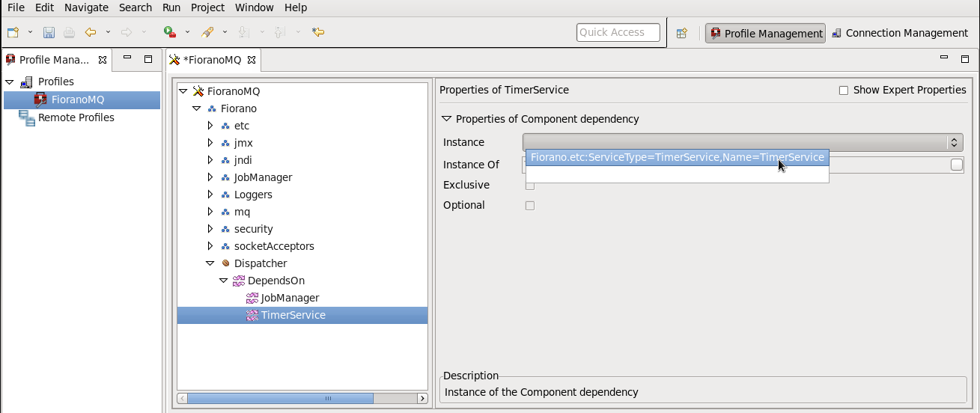This screenshot has height=413, width=980.
Task: Open the Navigate menu
Action: pyautogui.click(x=86, y=7)
